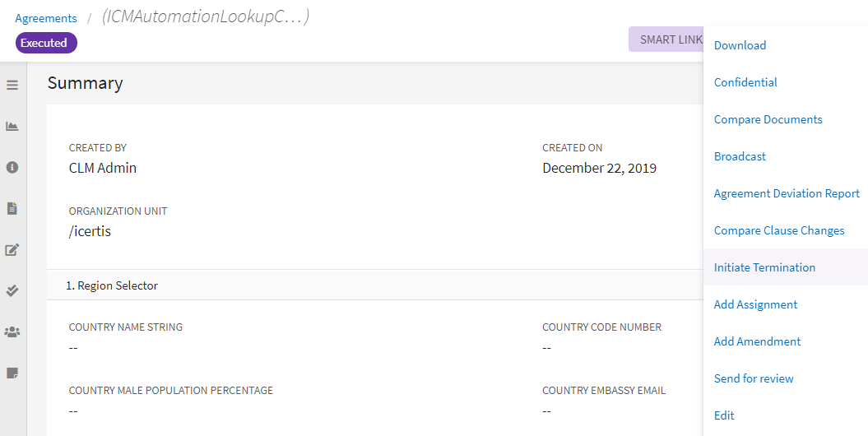Screen dimensions: 868x436
Task: Open the document file sidebar icon
Action: pos(12,208)
